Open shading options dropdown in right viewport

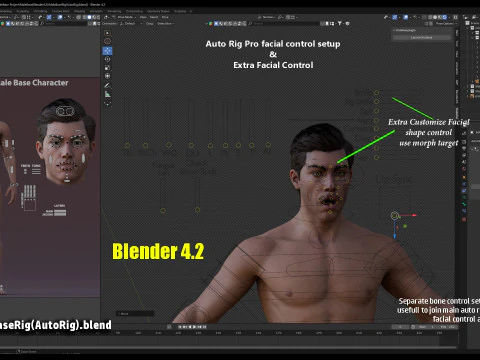coord(449,17)
